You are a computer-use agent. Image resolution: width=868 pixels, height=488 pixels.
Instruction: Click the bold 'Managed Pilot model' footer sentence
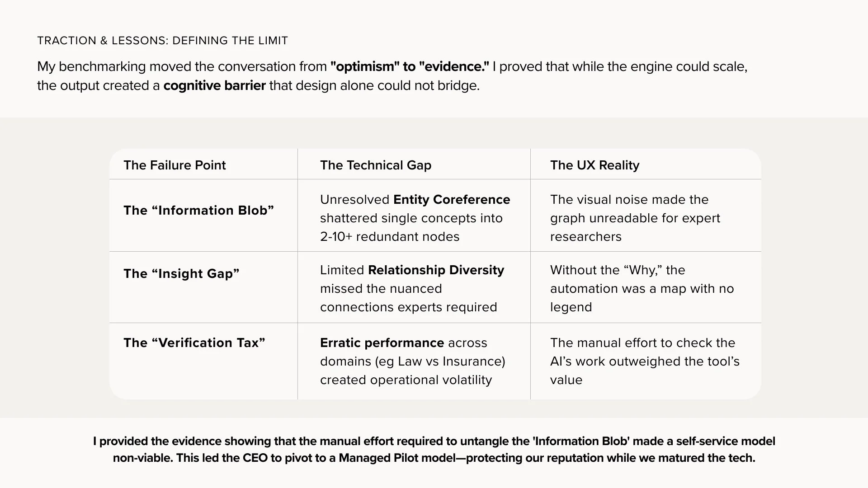434,458
